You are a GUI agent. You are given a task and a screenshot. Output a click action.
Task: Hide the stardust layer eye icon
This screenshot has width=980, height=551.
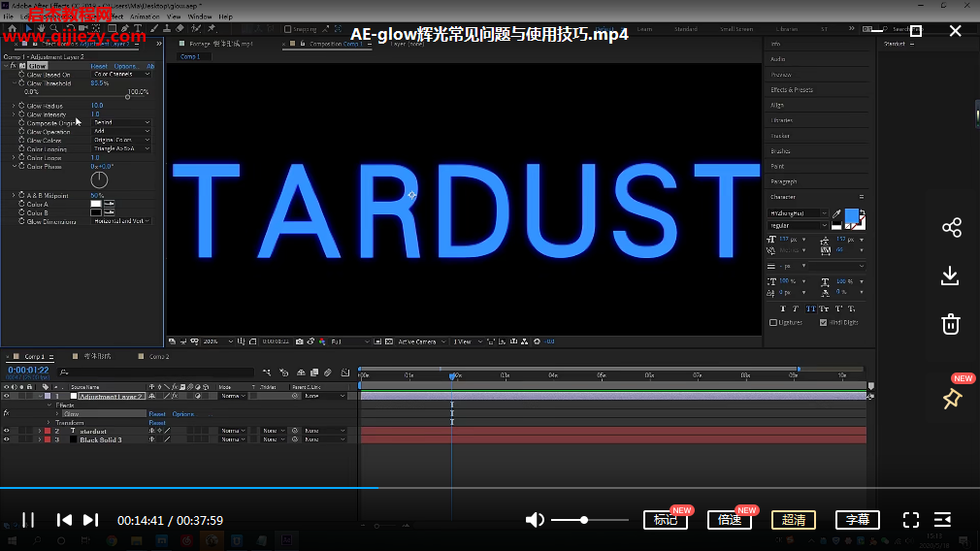(x=7, y=431)
